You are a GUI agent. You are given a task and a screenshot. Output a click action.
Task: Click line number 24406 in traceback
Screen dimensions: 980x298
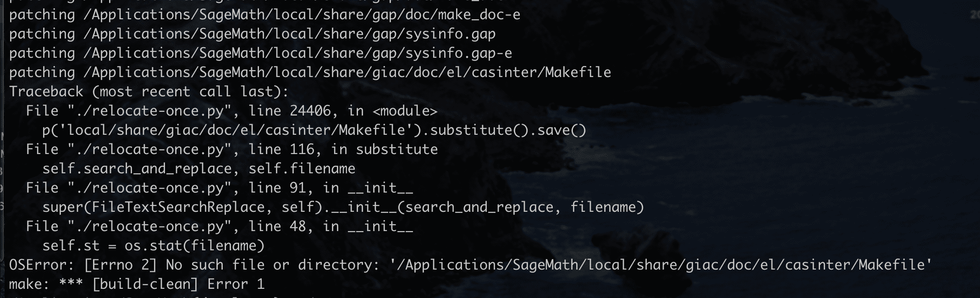coord(310,111)
